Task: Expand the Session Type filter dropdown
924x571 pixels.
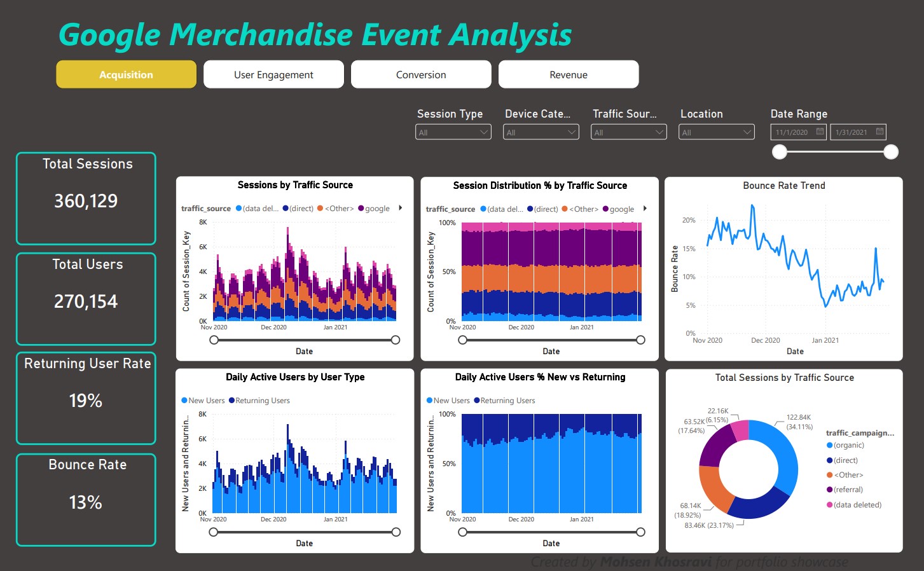Action: point(453,132)
